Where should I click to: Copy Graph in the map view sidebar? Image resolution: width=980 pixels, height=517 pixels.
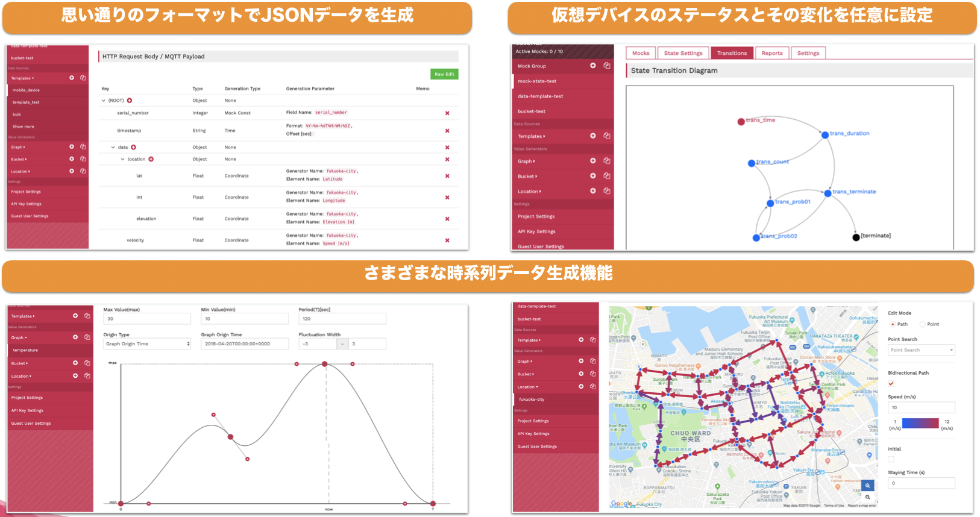[x=592, y=361]
